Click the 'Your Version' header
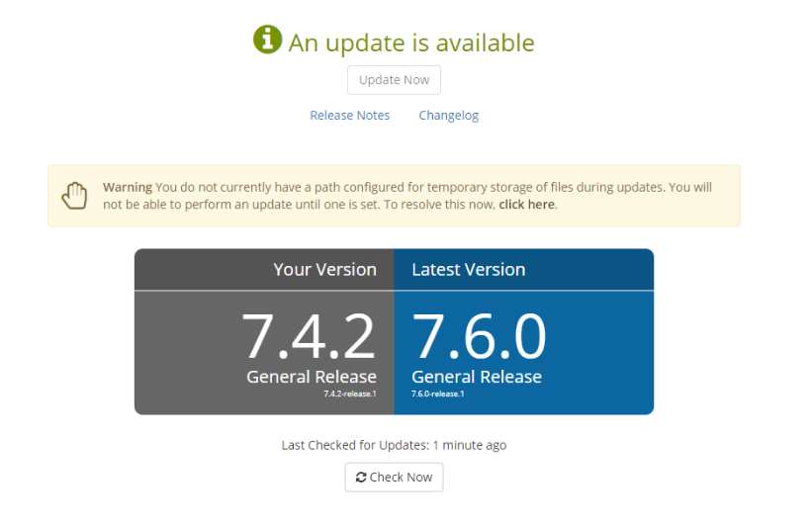 point(324,270)
